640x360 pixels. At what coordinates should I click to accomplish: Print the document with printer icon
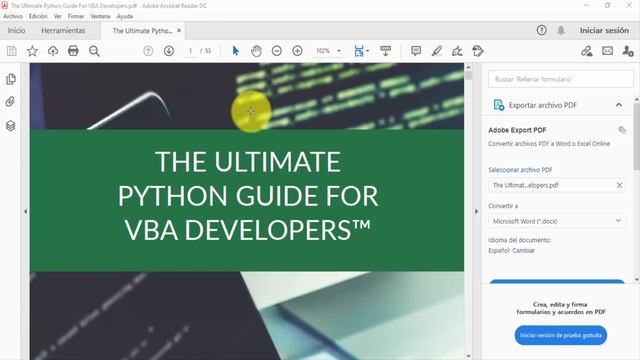73,51
